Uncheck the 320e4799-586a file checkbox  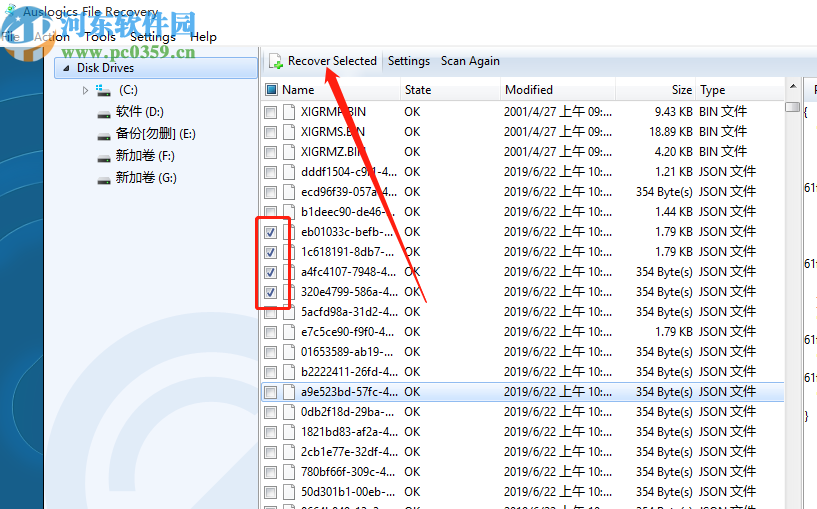tap(270, 292)
